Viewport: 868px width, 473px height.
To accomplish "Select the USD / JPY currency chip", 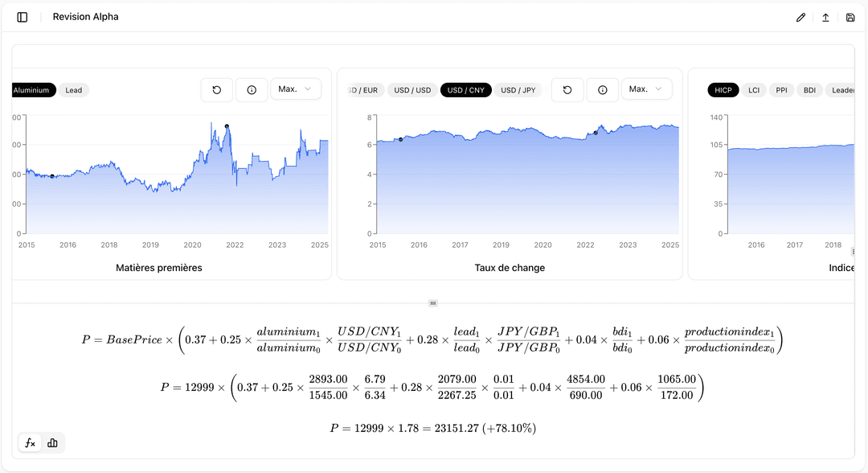I will pos(518,90).
